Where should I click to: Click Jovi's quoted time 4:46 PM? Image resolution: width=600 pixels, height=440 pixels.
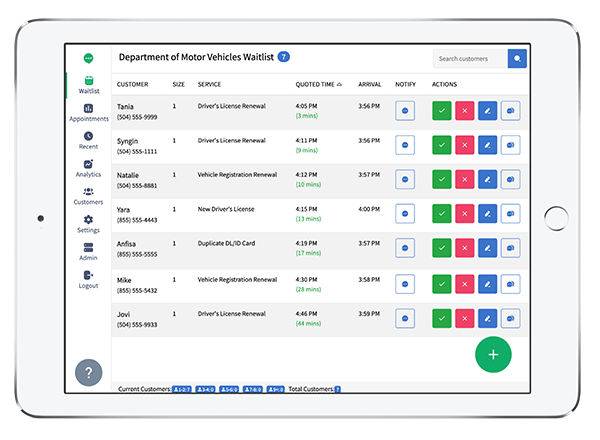coord(306,314)
